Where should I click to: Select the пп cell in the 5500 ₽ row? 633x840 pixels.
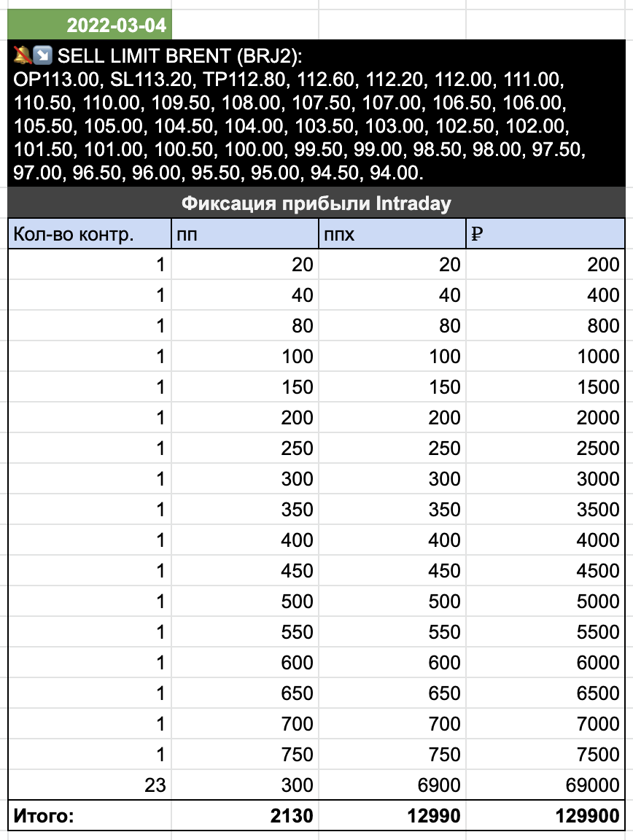click(x=245, y=631)
